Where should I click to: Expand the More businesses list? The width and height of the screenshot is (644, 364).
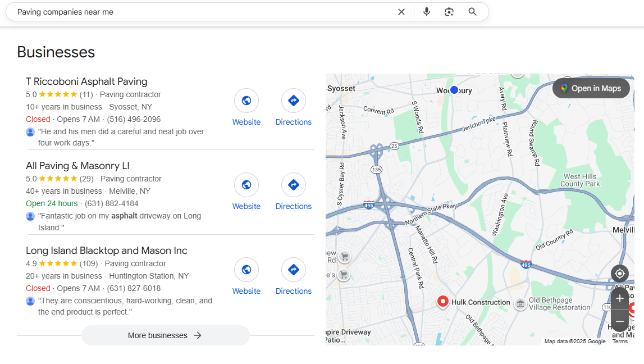pos(165,335)
